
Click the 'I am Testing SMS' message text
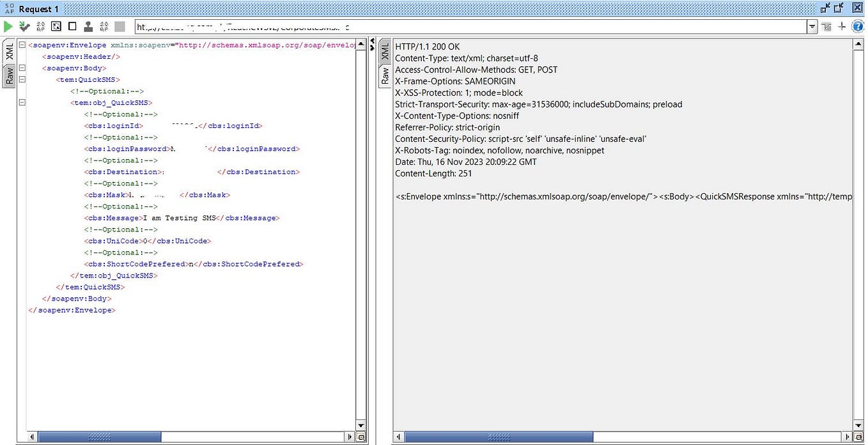179,218
